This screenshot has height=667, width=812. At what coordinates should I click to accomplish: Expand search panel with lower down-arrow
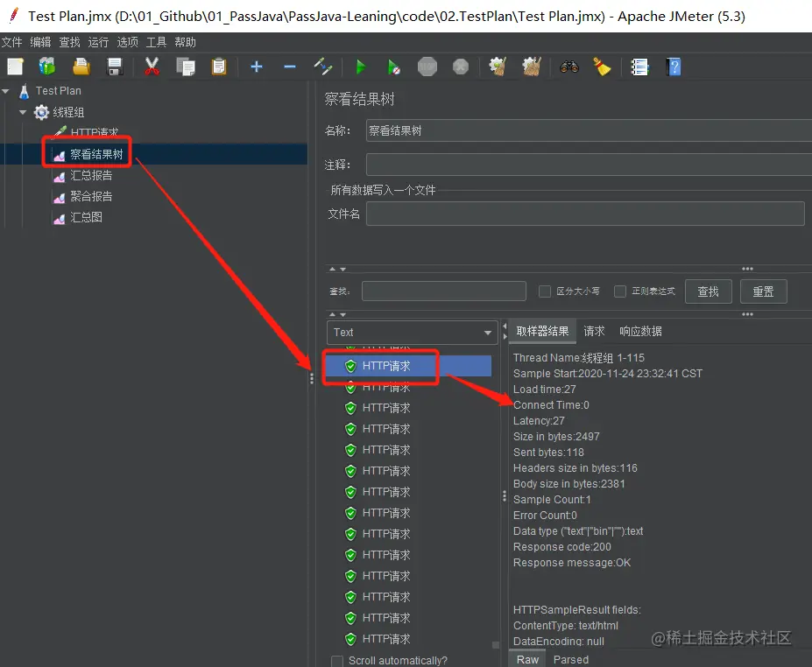click(342, 314)
